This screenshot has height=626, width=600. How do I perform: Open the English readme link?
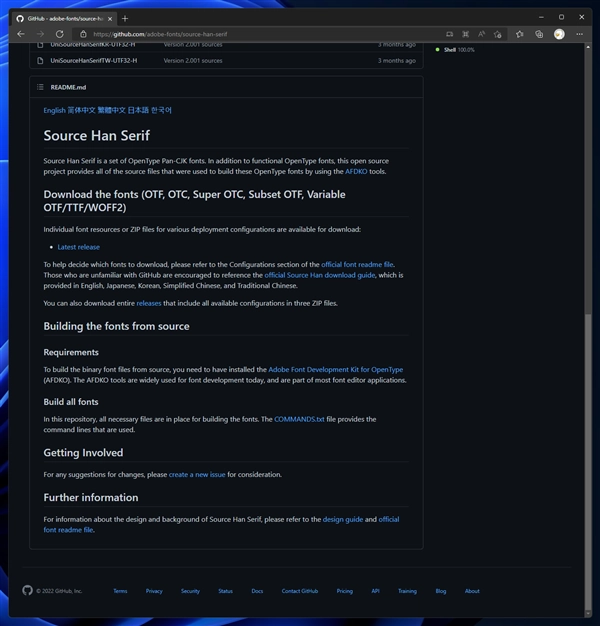[x=54, y=110]
